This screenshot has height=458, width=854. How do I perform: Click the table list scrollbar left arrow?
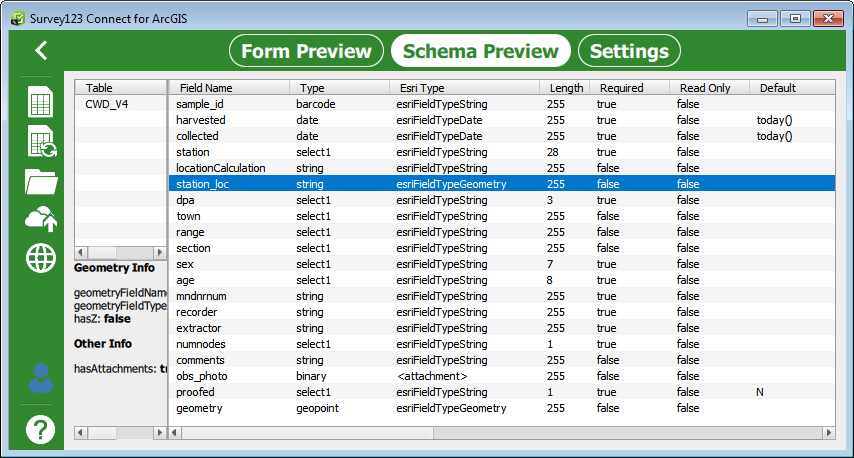(x=81, y=253)
